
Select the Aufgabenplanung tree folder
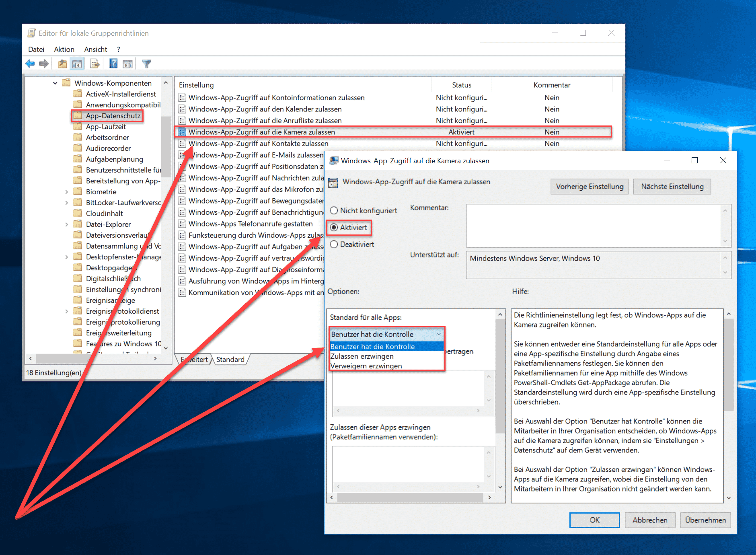pyautogui.click(x=114, y=159)
